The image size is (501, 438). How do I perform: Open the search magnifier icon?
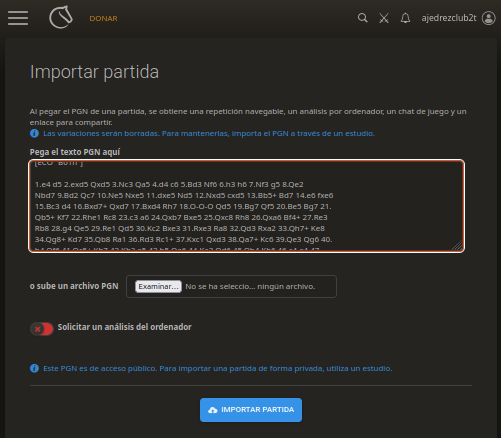point(363,18)
